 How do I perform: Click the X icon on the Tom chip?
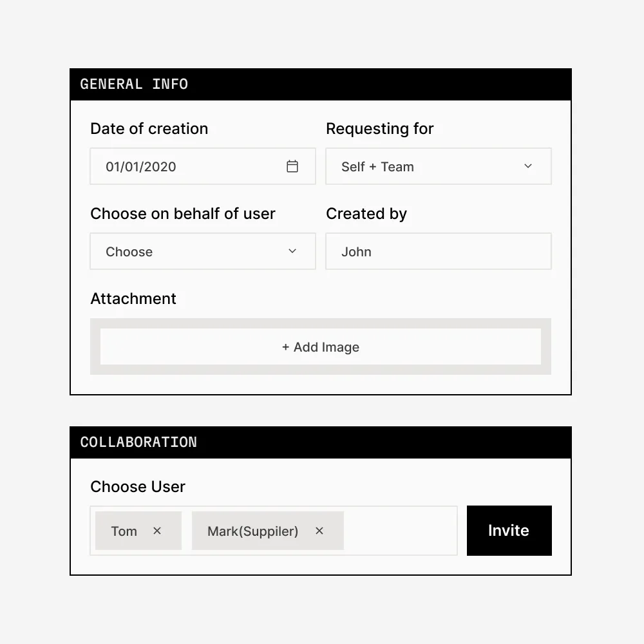pyautogui.click(x=157, y=531)
